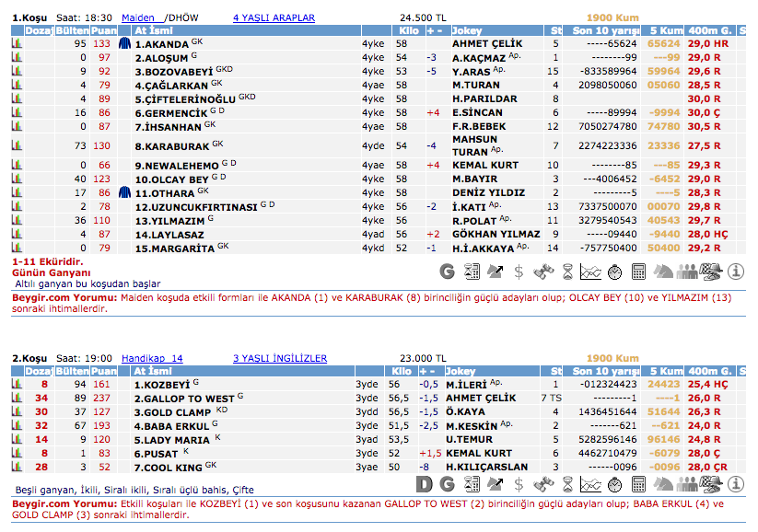This screenshot has width=758, height=532.
Task: Click the stopwatch icon in race 1
Action: tap(613, 272)
